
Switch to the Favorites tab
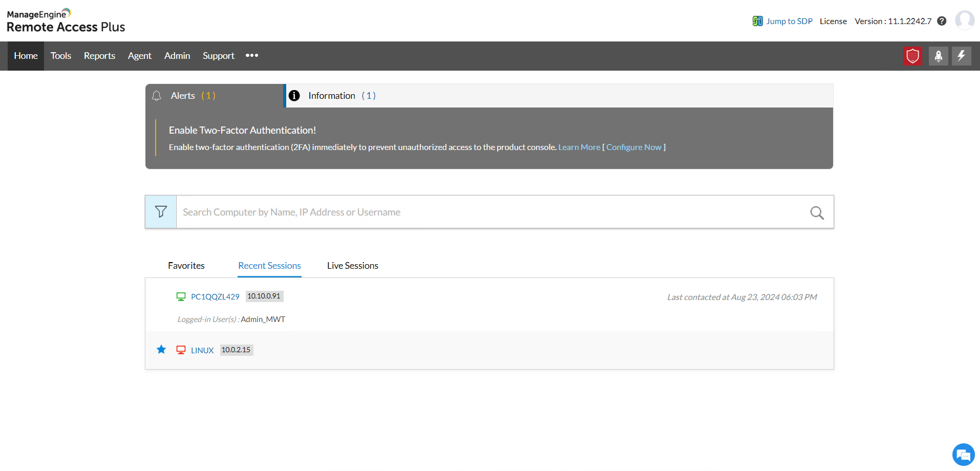(x=186, y=266)
